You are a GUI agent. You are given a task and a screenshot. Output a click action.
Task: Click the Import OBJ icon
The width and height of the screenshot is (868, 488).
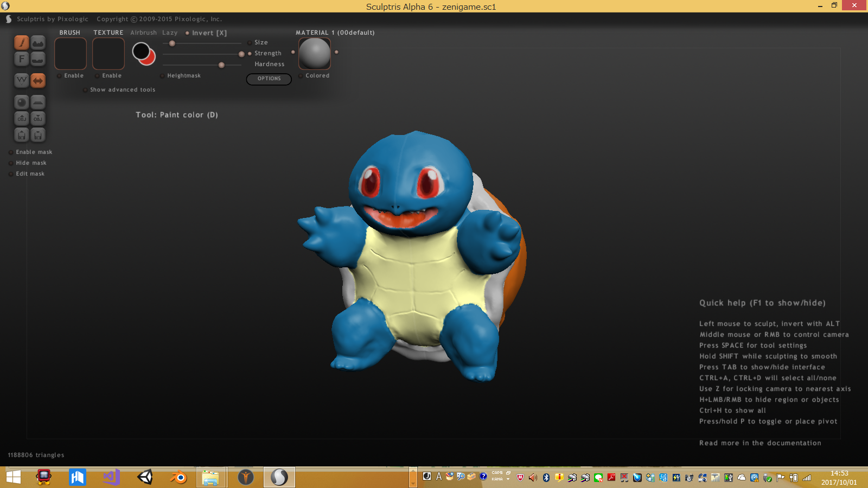point(21,118)
